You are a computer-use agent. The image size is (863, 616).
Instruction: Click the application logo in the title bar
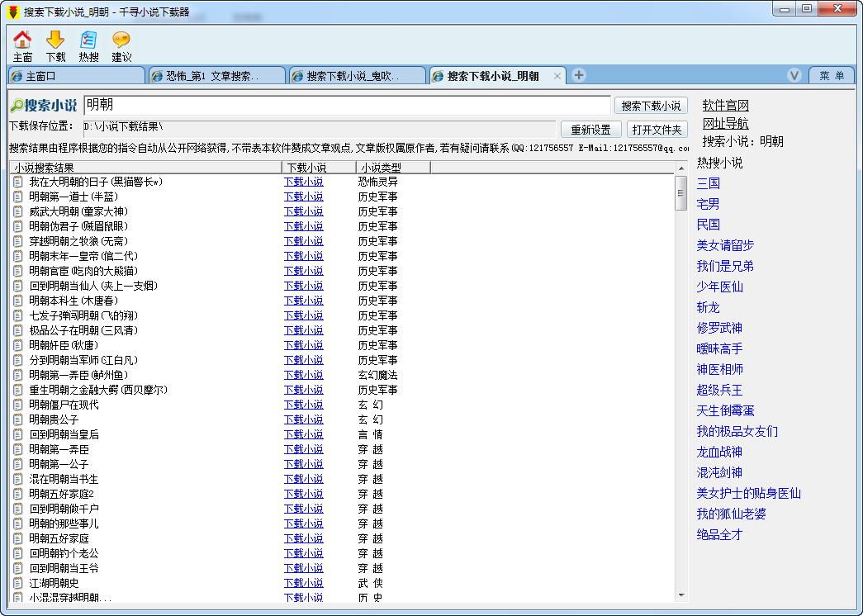11,9
